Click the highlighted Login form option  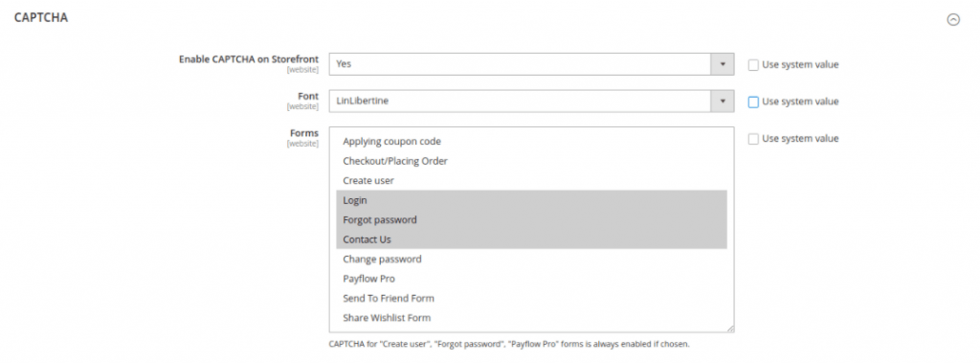point(531,200)
